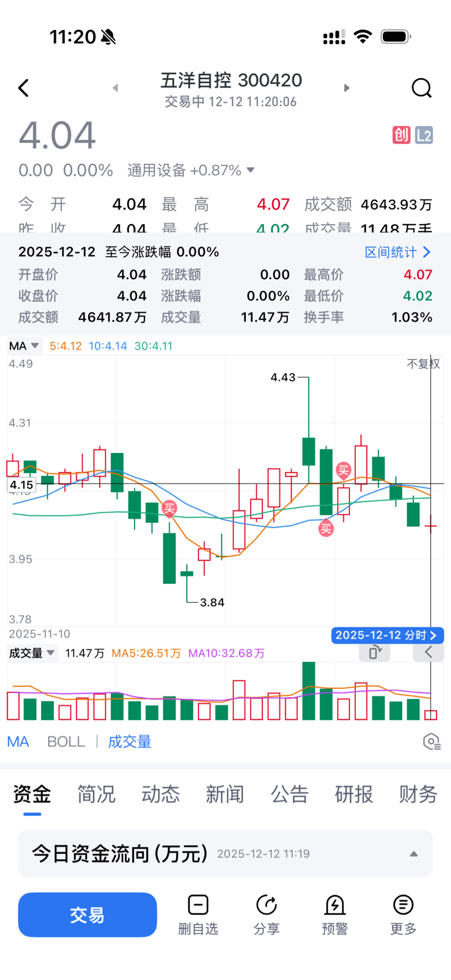Open the MA indicator dropdown
The height and width of the screenshot is (980, 451).
(x=24, y=346)
